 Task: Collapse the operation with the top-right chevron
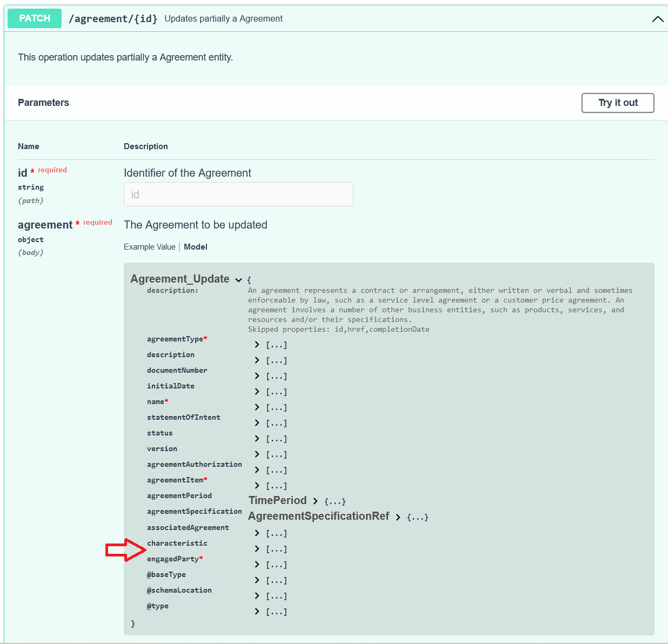pos(657,19)
